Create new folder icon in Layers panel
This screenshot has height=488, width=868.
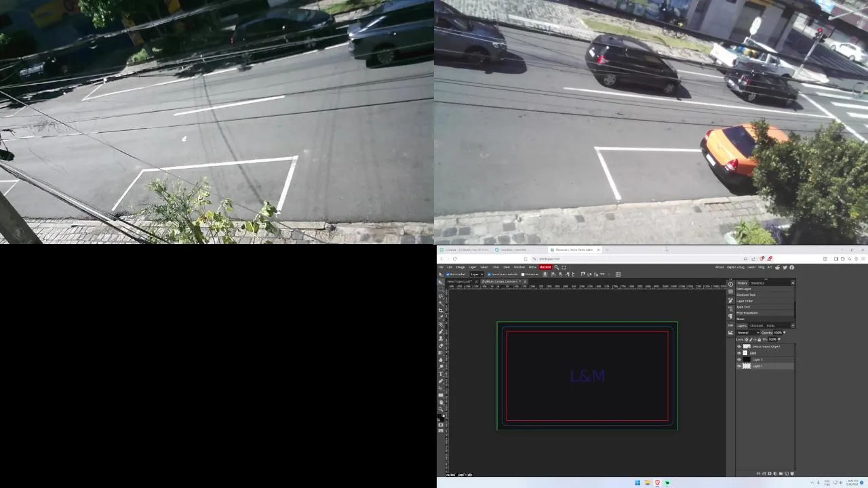pos(781,473)
